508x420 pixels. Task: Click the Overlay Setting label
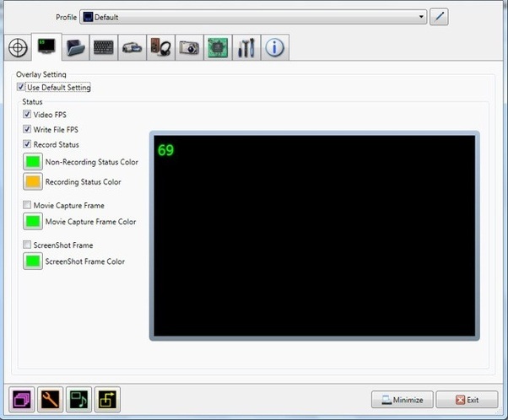pos(41,74)
